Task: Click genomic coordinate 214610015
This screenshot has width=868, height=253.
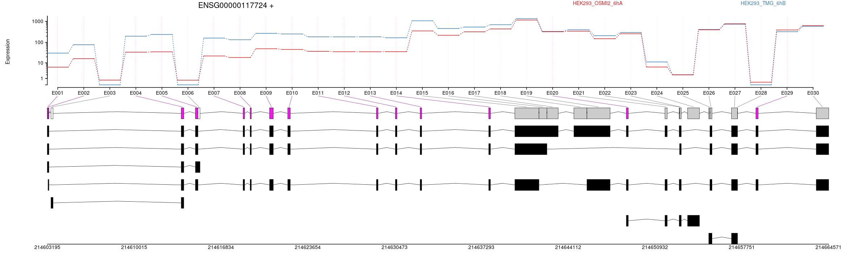Action: pyautogui.click(x=134, y=248)
